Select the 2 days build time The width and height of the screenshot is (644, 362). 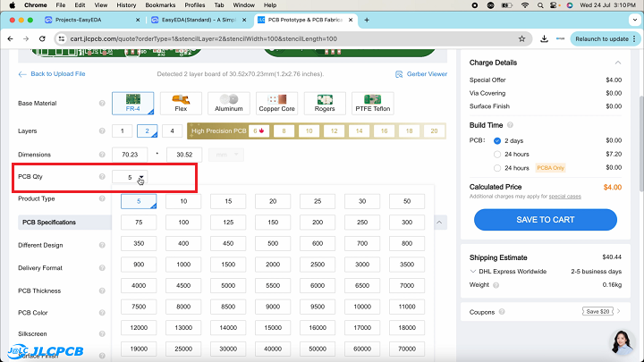click(497, 141)
